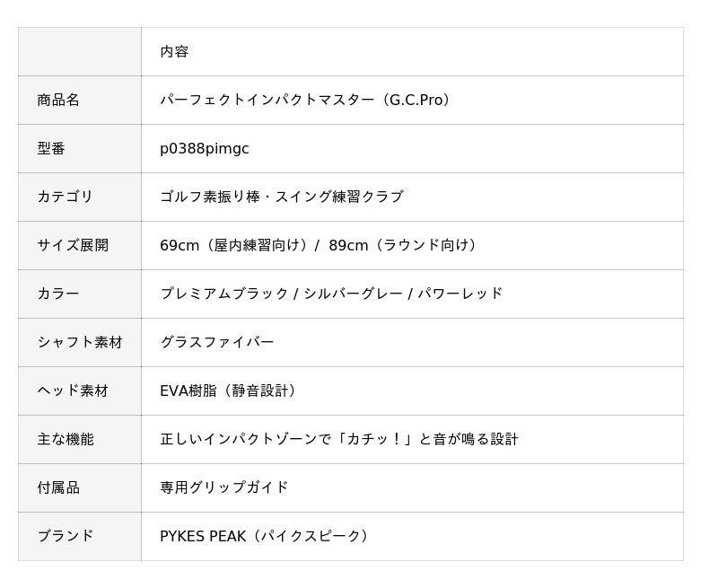Select the シャフト素材 label cell
The height and width of the screenshot is (588, 718).
coord(80,343)
